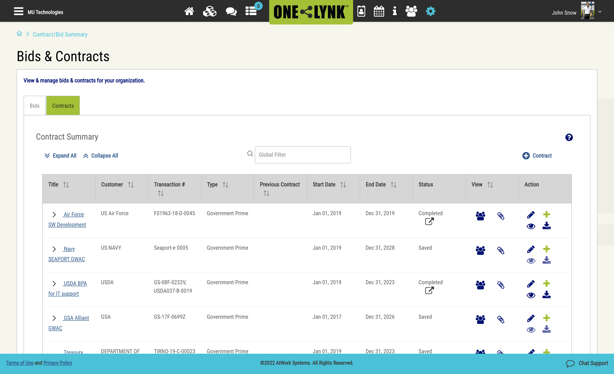The height and width of the screenshot is (374, 614).
Task: Sort table by Customer column
Action: point(130,184)
